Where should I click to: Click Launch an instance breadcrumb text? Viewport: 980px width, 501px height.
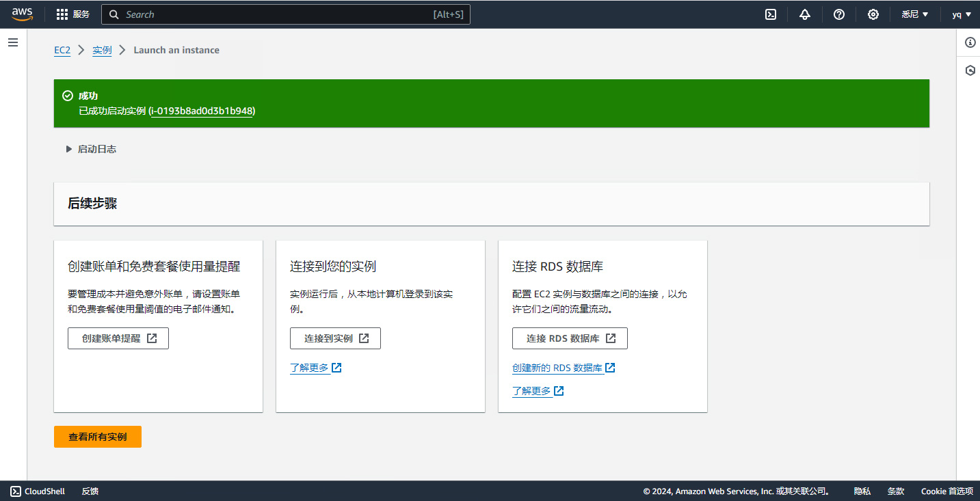(x=176, y=50)
